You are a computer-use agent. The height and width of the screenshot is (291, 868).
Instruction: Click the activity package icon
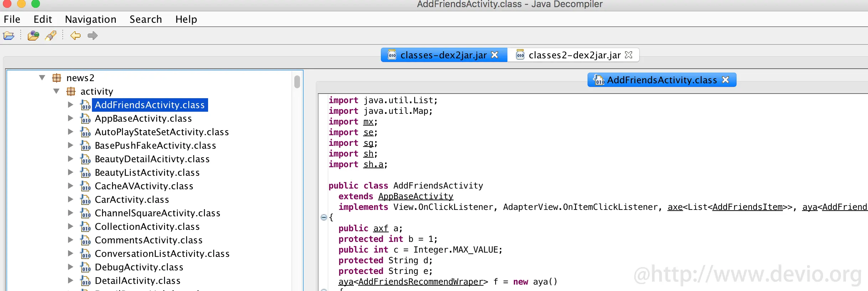click(71, 91)
